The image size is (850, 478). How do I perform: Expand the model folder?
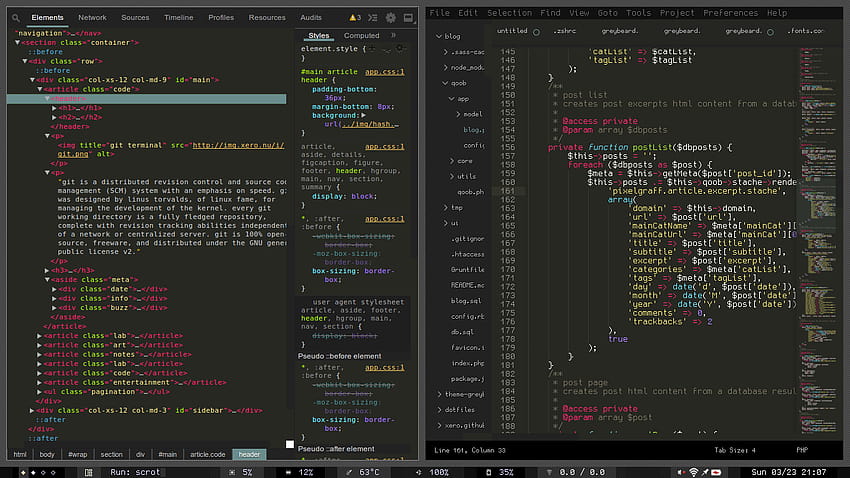coord(458,114)
